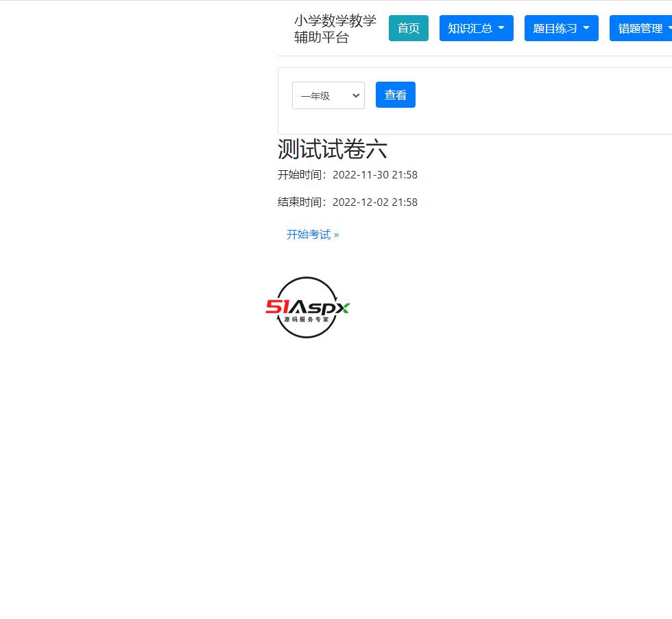Select the 首页 navigation item
This screenshot has width=672, height=619.
point(409,28)
